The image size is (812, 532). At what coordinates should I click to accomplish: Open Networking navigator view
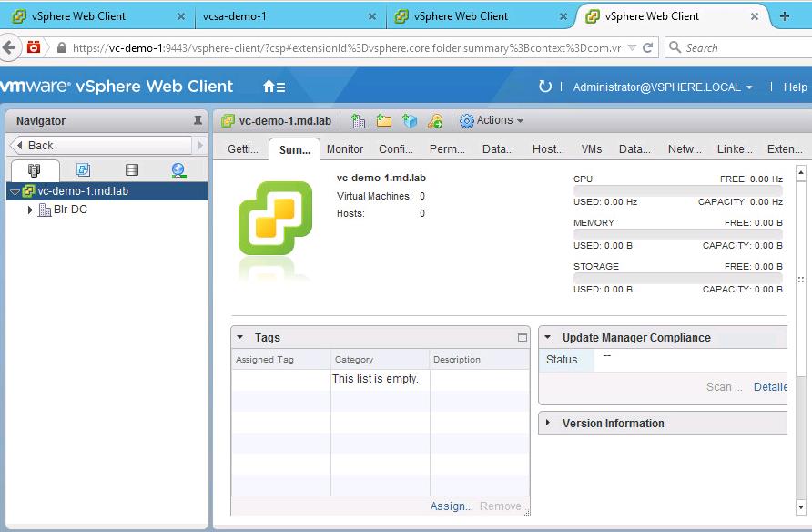(x=178, y=170)
